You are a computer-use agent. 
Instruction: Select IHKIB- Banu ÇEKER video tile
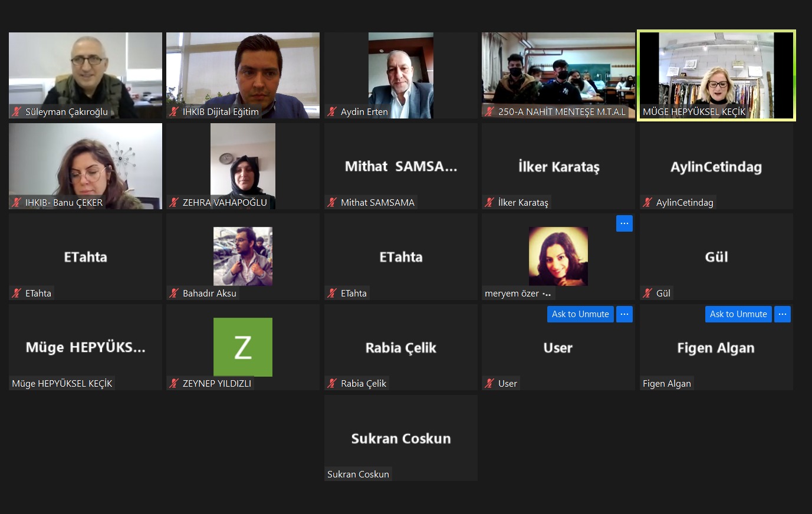tap(86, 166)
